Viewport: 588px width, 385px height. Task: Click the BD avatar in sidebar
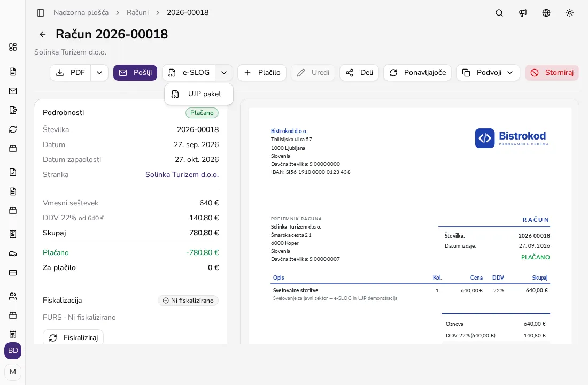pos(13,350)
